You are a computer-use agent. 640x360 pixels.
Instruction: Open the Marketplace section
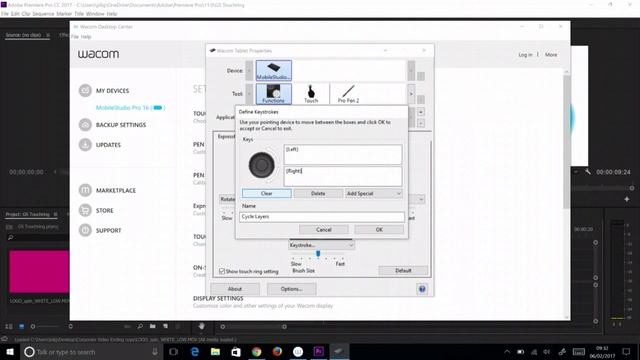coord(107,190)
